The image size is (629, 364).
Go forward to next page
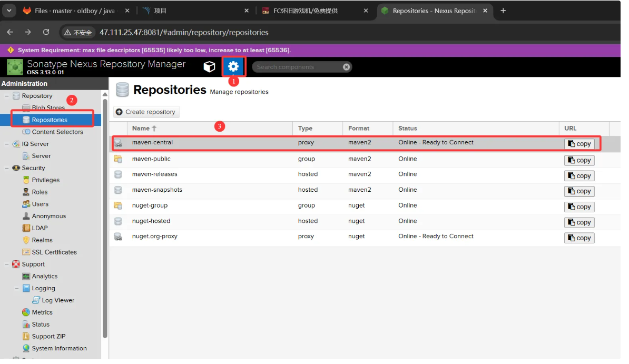point(28,32)
